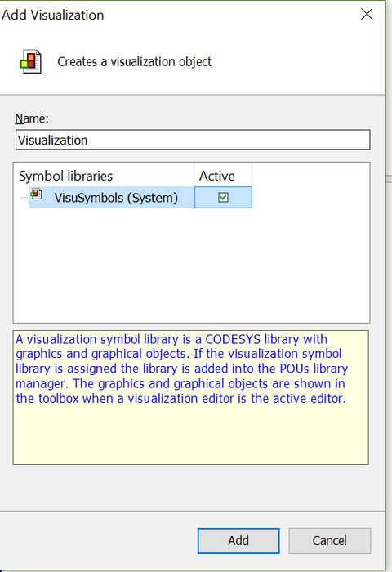Screen dimensions: 392x572
Task: Click the highlighted Active cell beside VisuSymbols
Action: (223, 198)
